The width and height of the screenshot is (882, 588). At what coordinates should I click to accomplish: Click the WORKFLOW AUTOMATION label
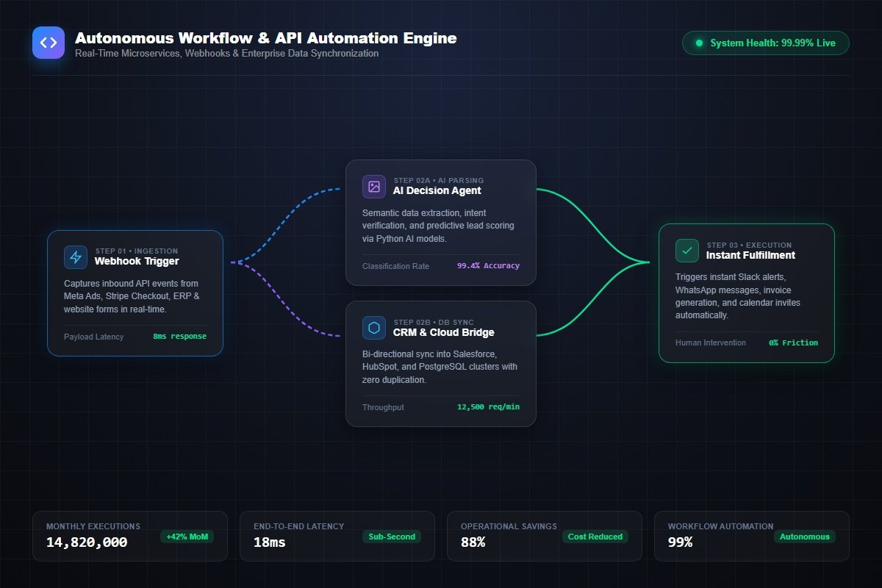(720, 526)
